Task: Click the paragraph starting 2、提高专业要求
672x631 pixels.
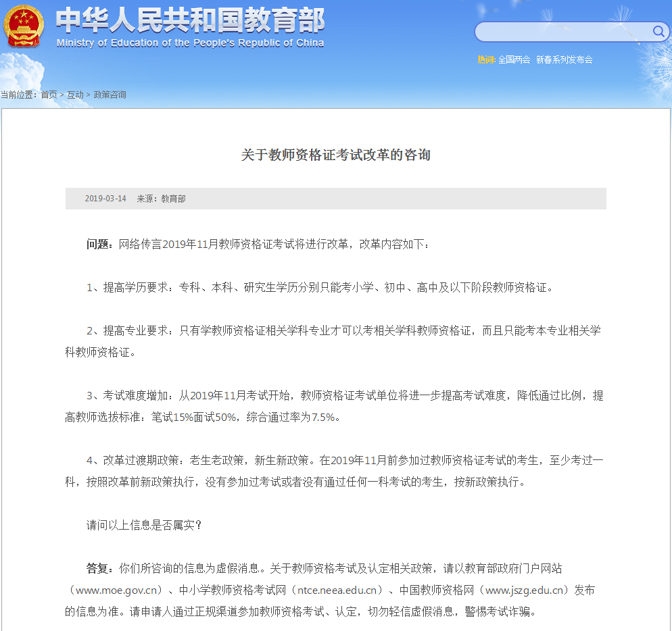Action: click(333, 341)
